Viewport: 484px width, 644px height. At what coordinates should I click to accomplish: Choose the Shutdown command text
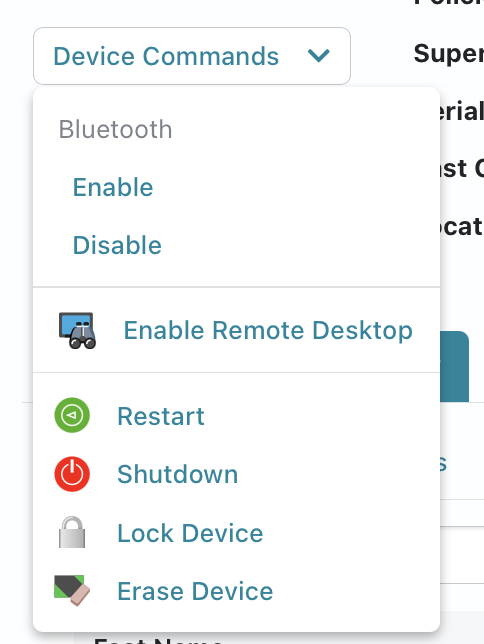[x=177, y=474]
